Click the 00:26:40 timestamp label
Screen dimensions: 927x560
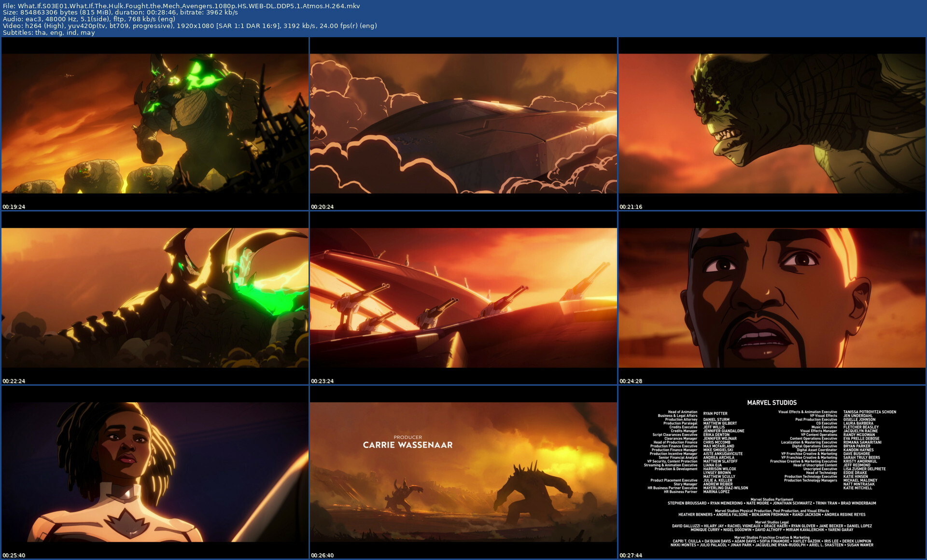(x=323, y=555)
